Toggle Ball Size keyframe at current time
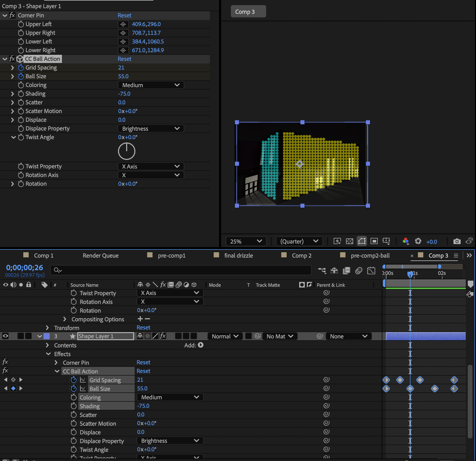The height and width of the screenshot is (461, 476). 13,388
